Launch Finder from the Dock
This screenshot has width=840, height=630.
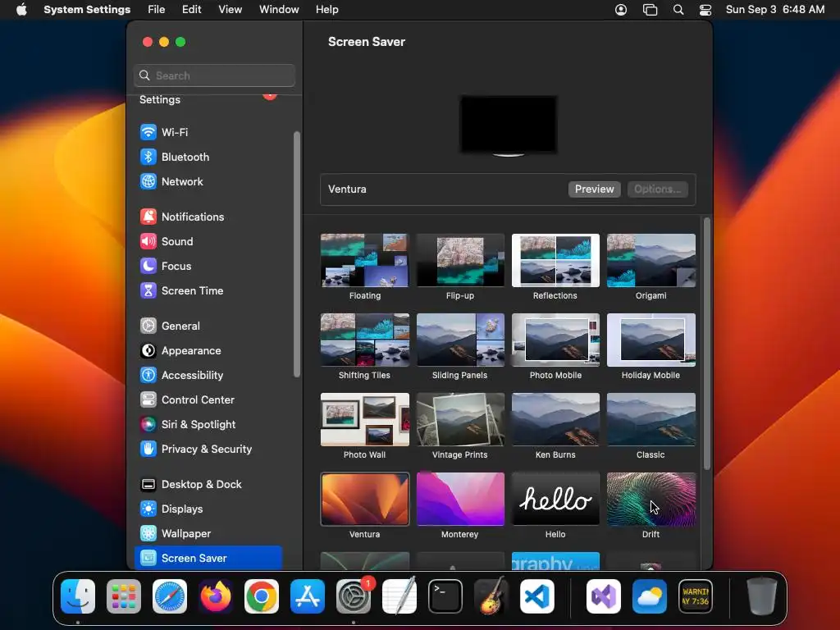[x=78, y=596]
